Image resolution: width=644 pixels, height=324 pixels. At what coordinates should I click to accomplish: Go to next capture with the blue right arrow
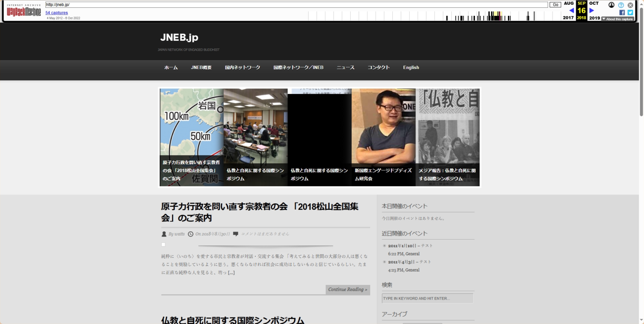pos(592,10)
